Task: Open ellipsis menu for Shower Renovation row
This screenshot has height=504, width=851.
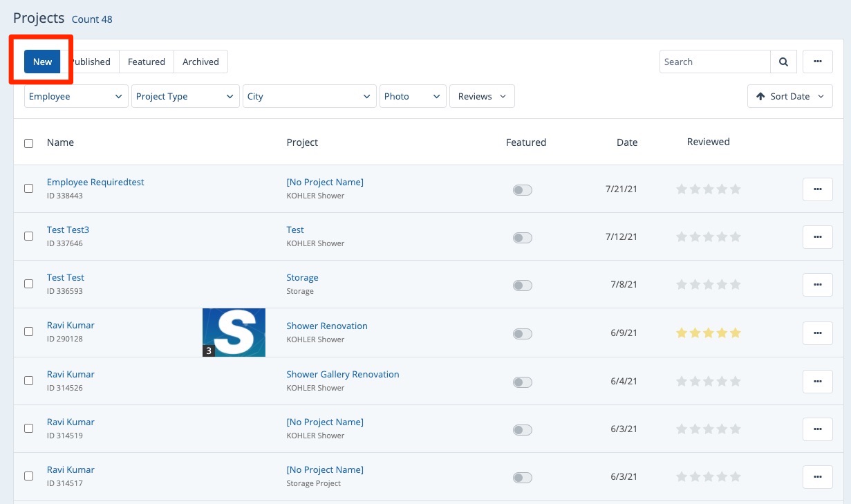Action: (x=817, y=333)
